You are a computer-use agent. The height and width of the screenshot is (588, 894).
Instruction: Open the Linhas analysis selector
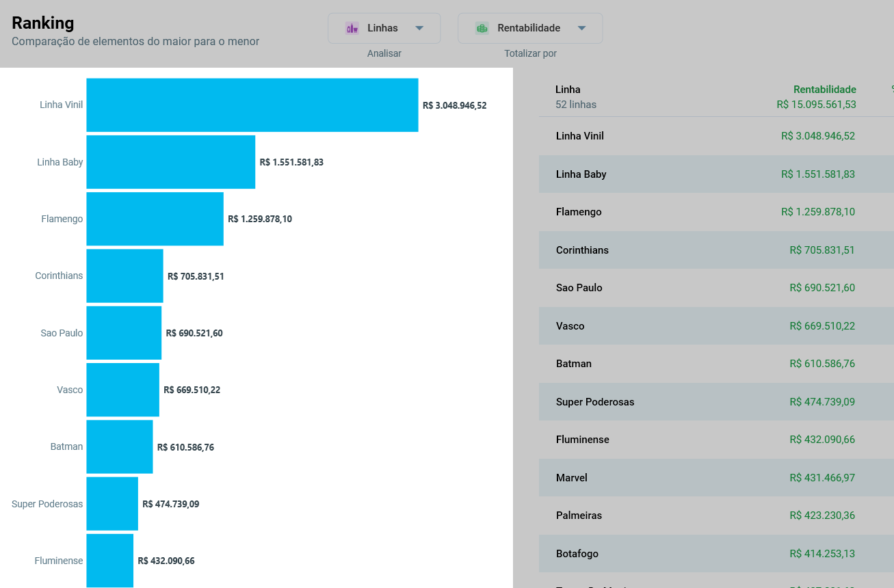[384, 28]
